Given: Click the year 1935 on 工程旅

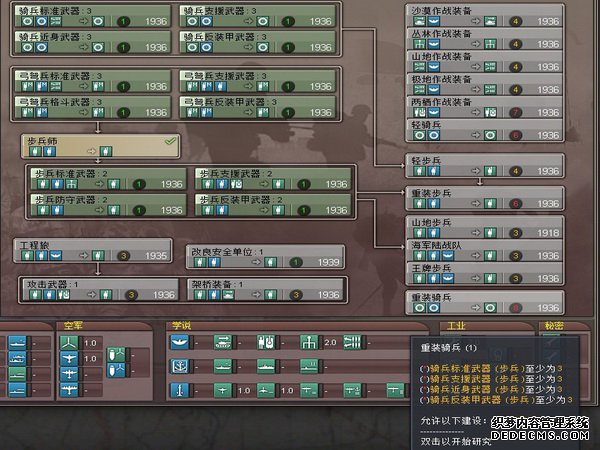Looking at the screenshot, I should (x=156, y=256).
